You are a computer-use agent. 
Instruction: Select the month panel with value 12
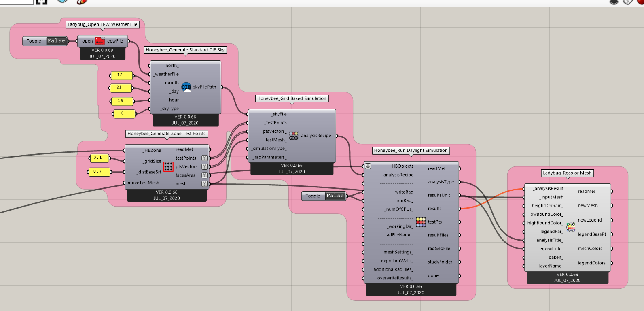(x=121, y=75)
